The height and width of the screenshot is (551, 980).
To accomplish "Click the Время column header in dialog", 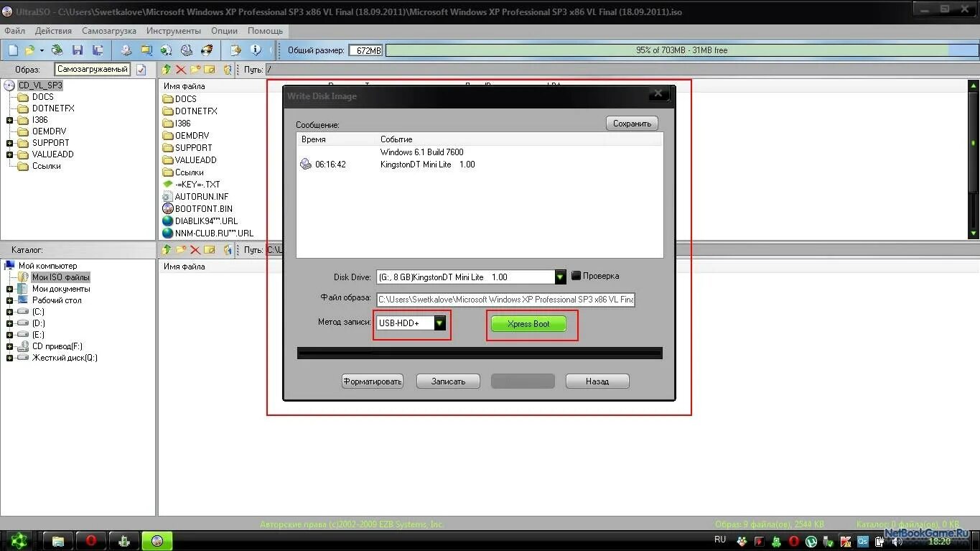I will pos(314,139).
